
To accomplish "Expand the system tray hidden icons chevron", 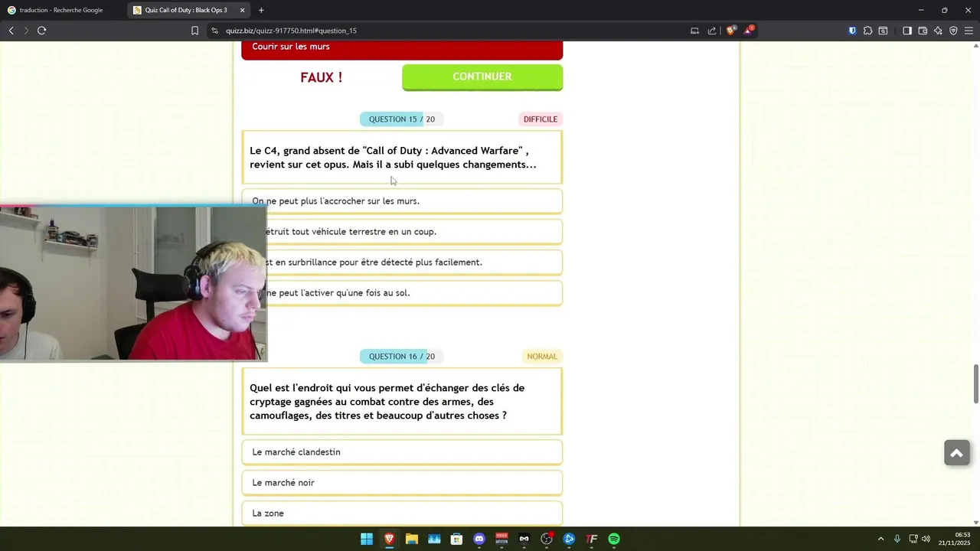I will click(880, 539).
